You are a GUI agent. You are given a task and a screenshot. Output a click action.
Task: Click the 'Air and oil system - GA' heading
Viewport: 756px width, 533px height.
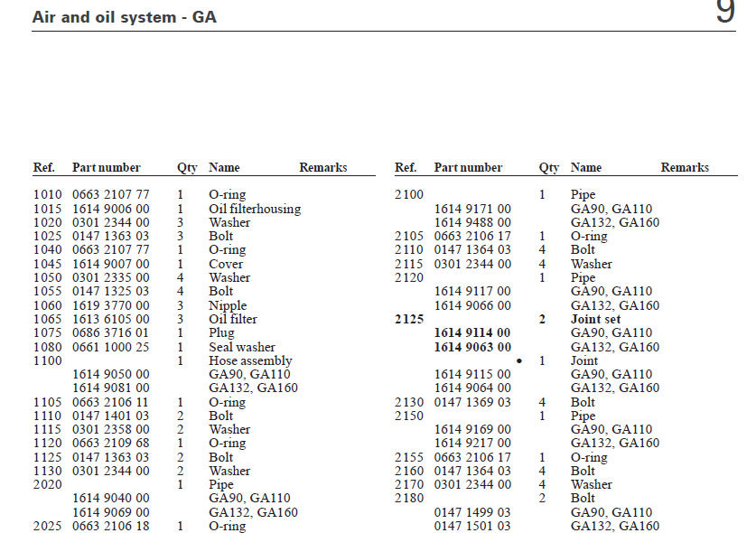pos(125,17)
